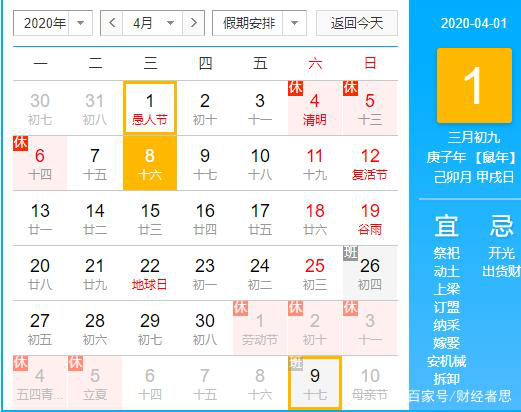Select May 3 十一 holiday
This screenshot has height=412, width=521.
coord(370,328)
